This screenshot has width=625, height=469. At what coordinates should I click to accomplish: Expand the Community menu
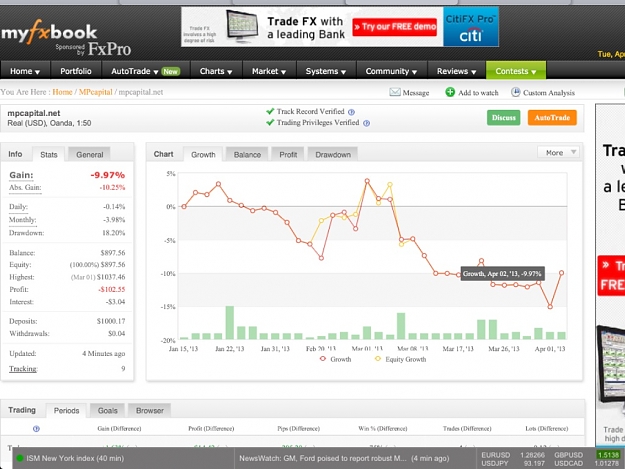[x=391, y=71]
